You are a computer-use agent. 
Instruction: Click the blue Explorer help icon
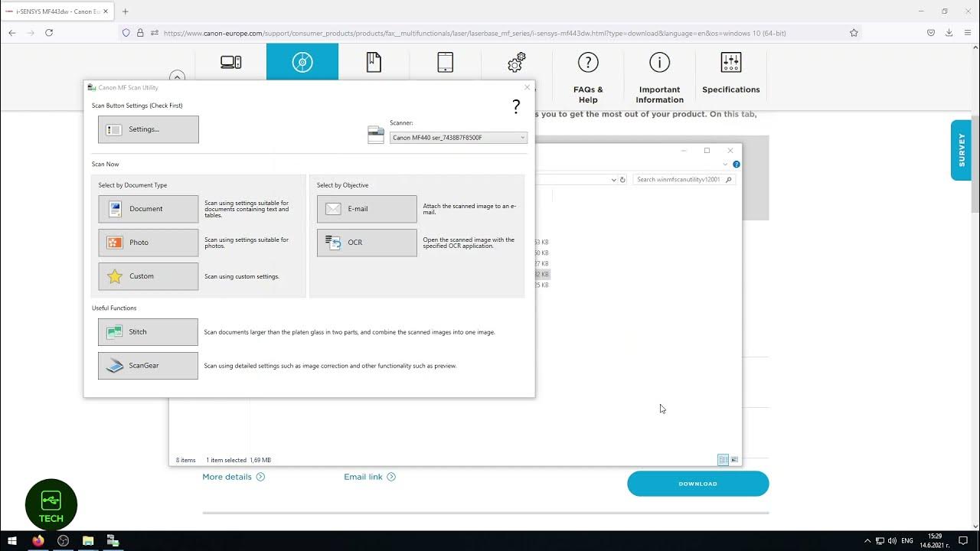coord(737,165)
